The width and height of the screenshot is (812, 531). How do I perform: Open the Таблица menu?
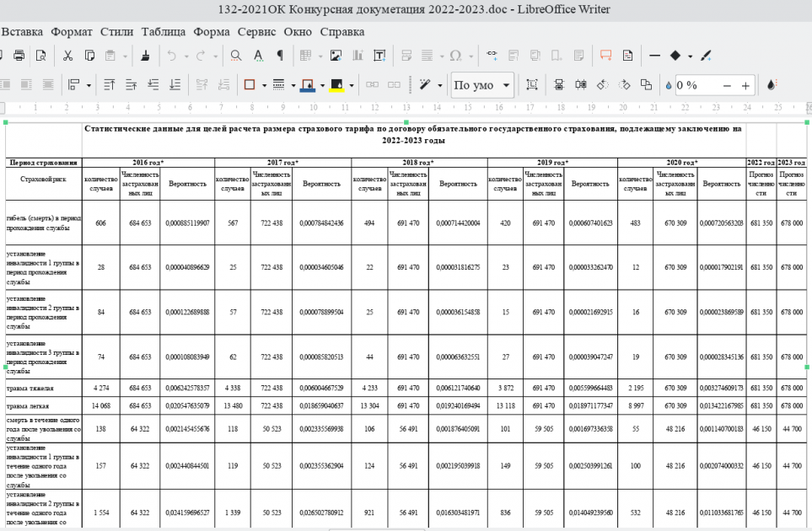163,32
